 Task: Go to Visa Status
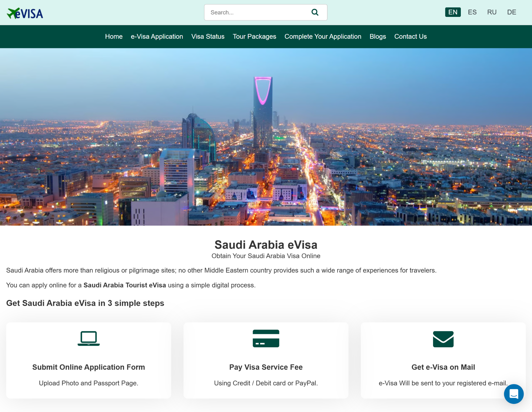208,36
